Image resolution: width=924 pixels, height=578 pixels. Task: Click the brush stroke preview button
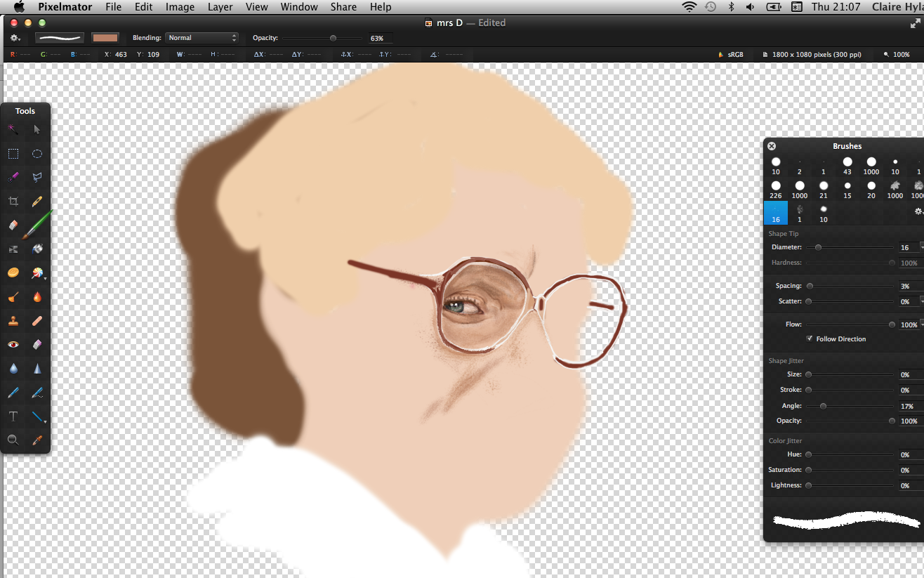(x=60, y=38)
